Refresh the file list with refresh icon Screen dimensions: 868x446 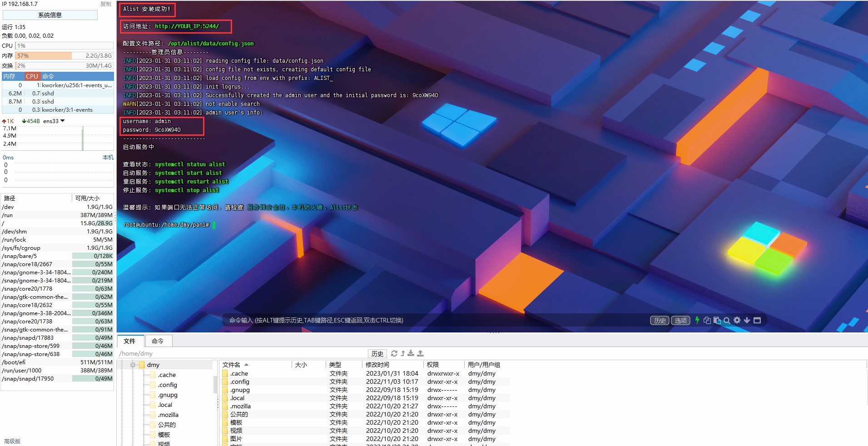pos(394,353)
